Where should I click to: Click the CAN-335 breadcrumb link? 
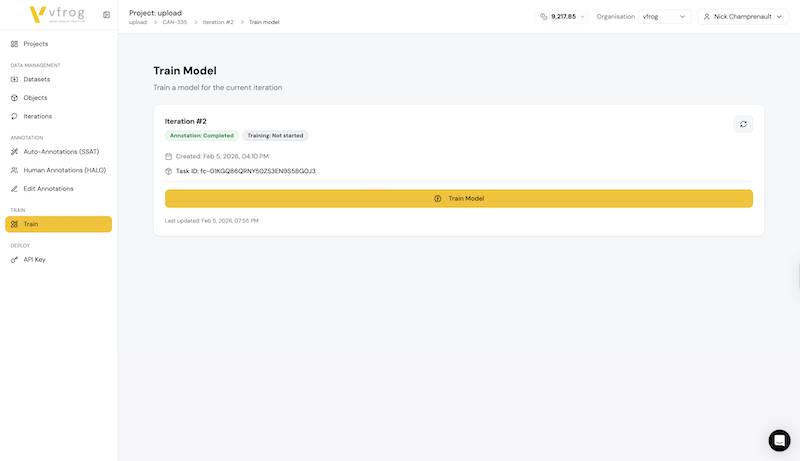(x=176, y=22)
